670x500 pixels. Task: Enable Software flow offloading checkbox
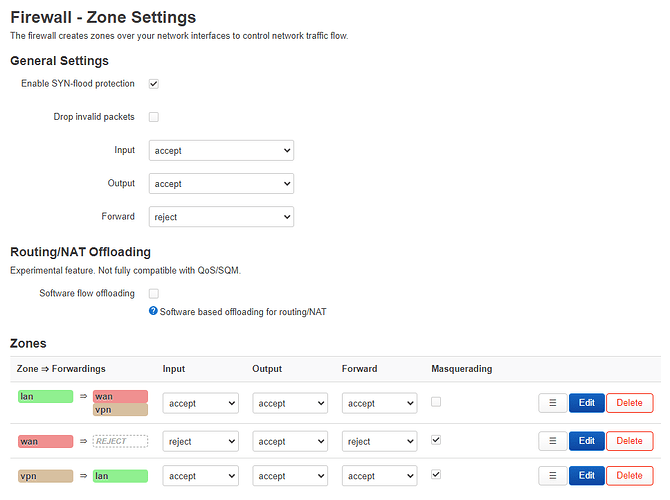(x=154, y=293)
